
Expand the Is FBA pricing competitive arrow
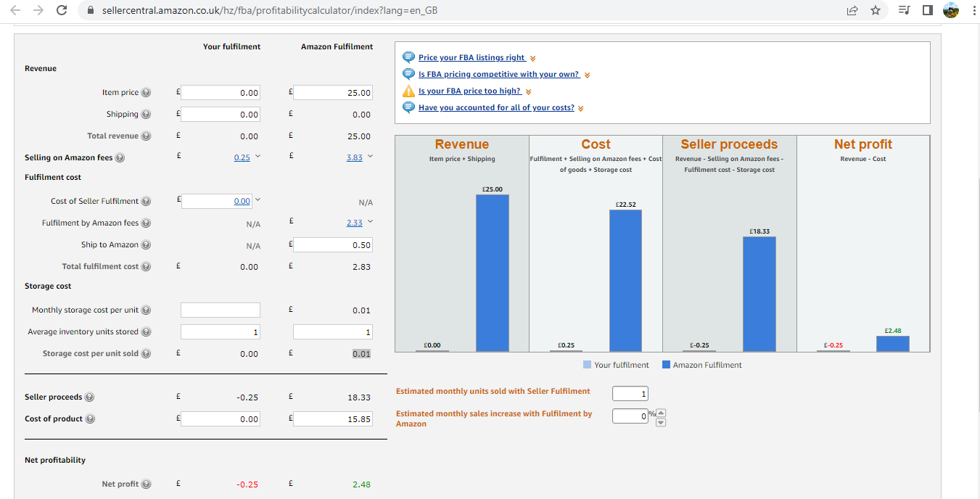tap(587, 75)
